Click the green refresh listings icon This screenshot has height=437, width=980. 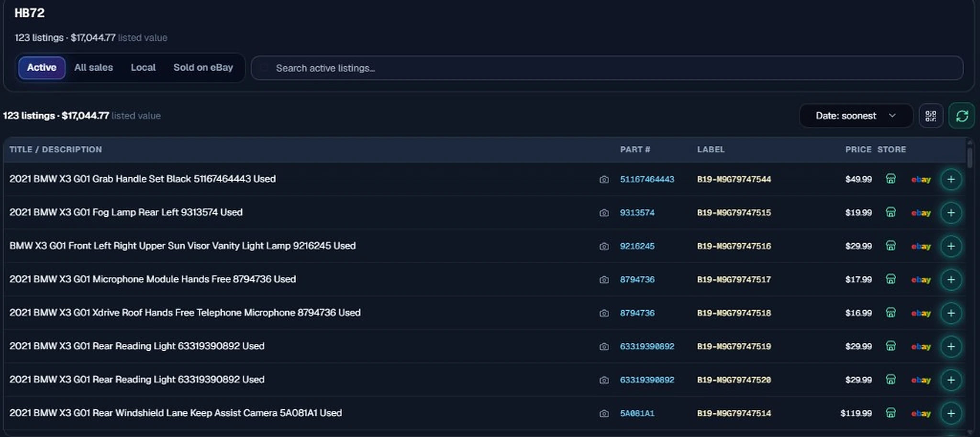pyautogui.click(x=962, y=116)
